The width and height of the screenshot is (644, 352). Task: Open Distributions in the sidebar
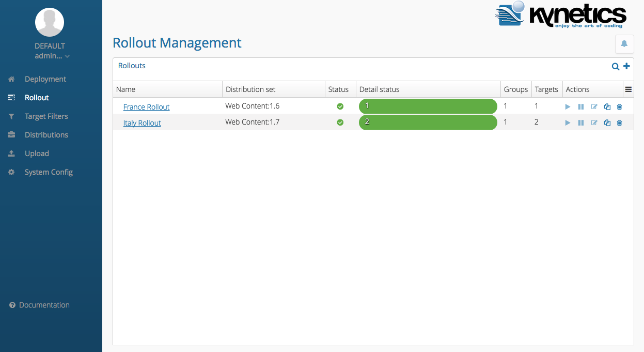point(46,135)
